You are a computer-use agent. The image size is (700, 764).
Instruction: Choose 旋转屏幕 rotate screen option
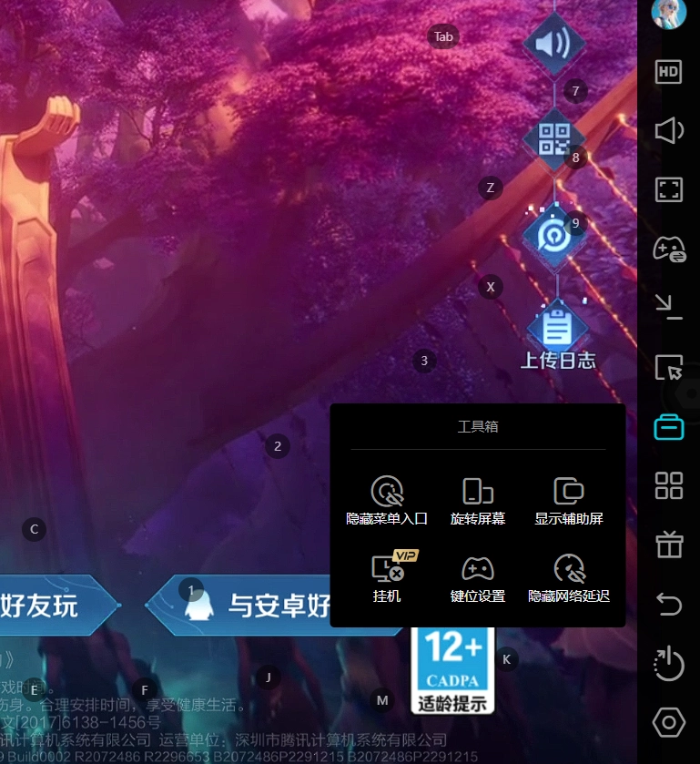coord(478,501)
